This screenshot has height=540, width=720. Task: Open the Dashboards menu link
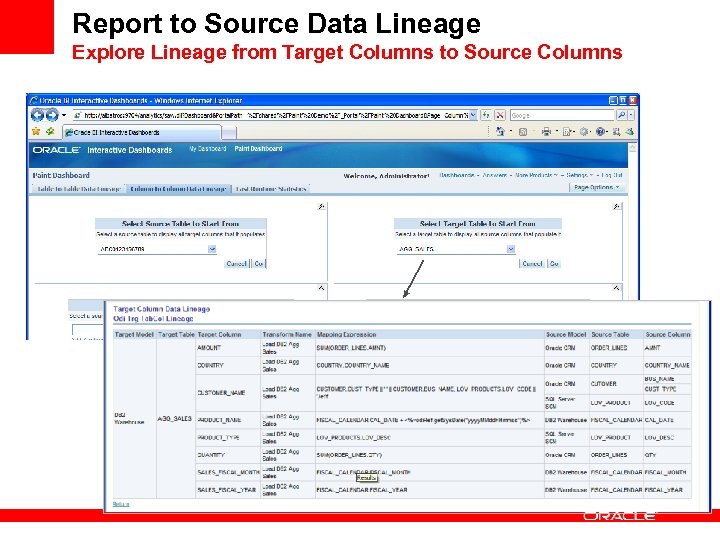coord(456,175)
